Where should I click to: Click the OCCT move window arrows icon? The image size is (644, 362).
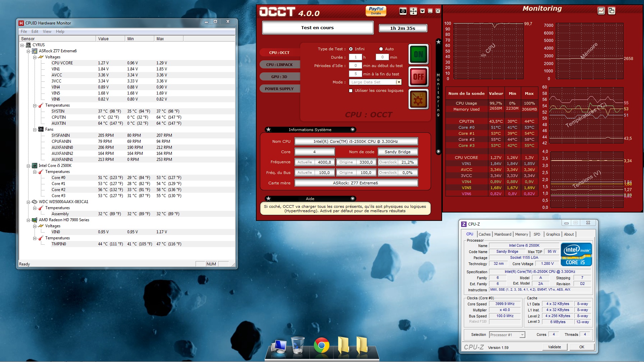413,11
